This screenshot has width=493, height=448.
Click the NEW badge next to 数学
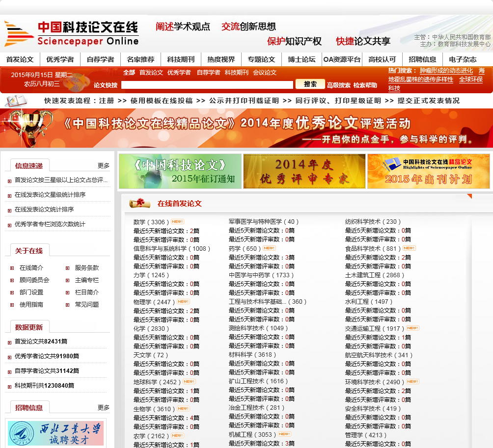pos(178,221)
